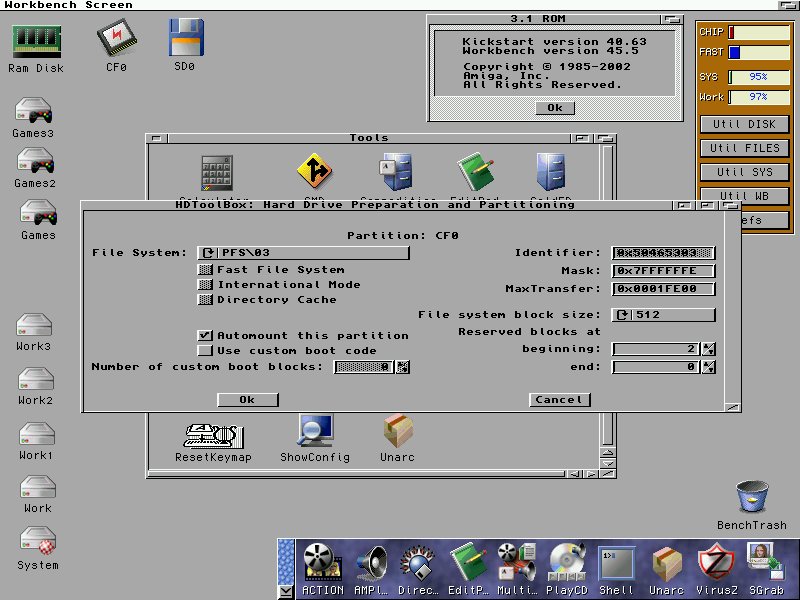Screen dimensions: 800x600
Task: Click the Tools window horizontal scrollbar
Action: [x=357, y=474]
